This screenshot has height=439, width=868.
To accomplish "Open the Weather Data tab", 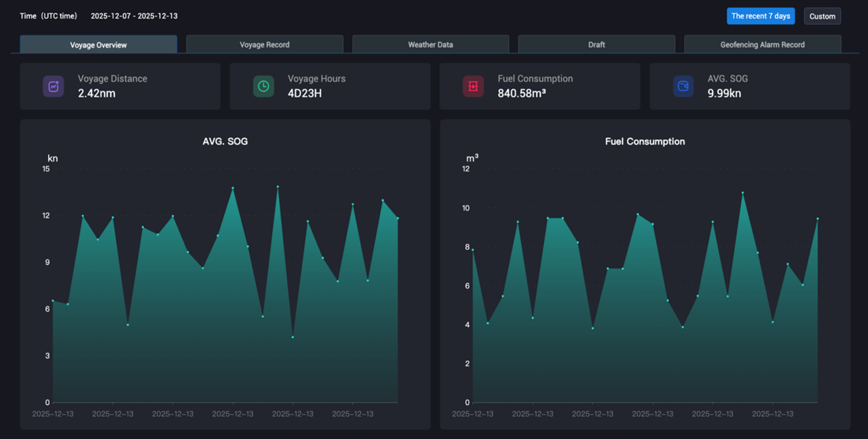I will point(430,45).
